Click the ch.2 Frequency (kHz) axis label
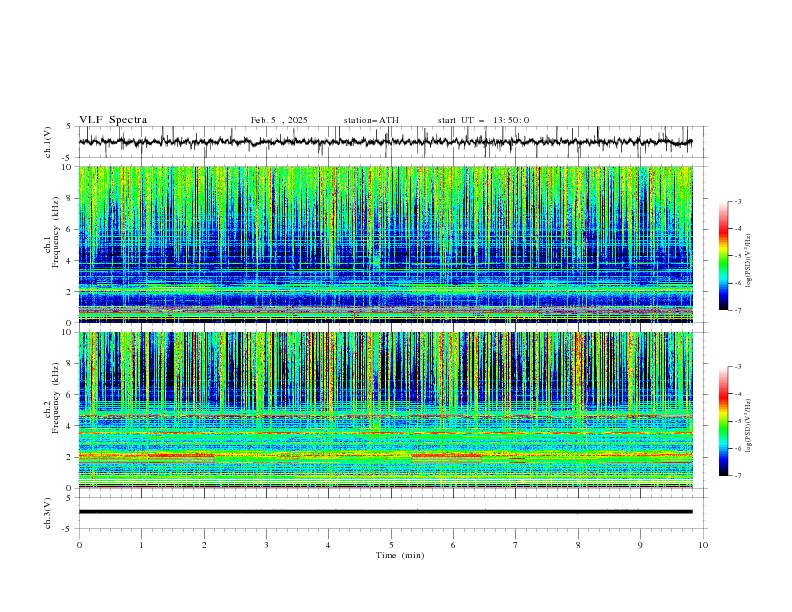 point(52,397)
